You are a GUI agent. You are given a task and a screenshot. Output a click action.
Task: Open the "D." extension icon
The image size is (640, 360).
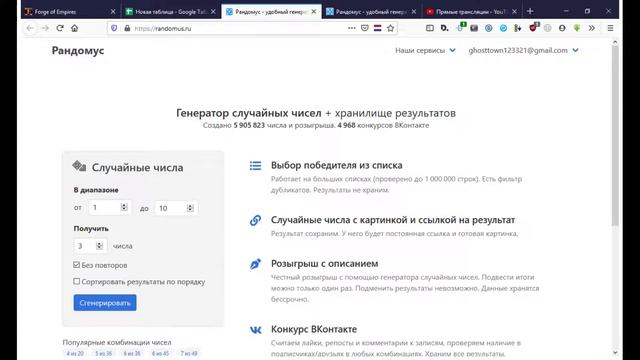pyautogui.click(x=444, y=28)
